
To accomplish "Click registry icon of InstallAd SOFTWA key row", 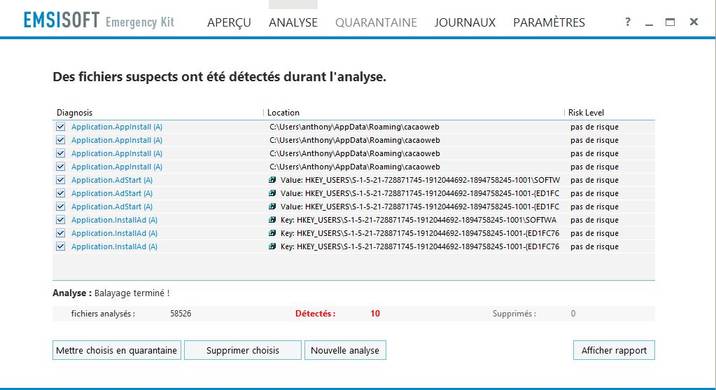I will [272, 220].
